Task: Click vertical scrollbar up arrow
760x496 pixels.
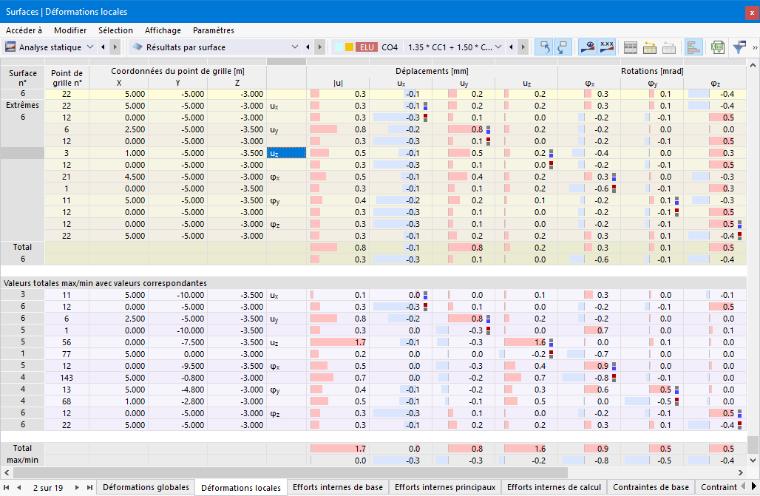Action: coord(752,64)
